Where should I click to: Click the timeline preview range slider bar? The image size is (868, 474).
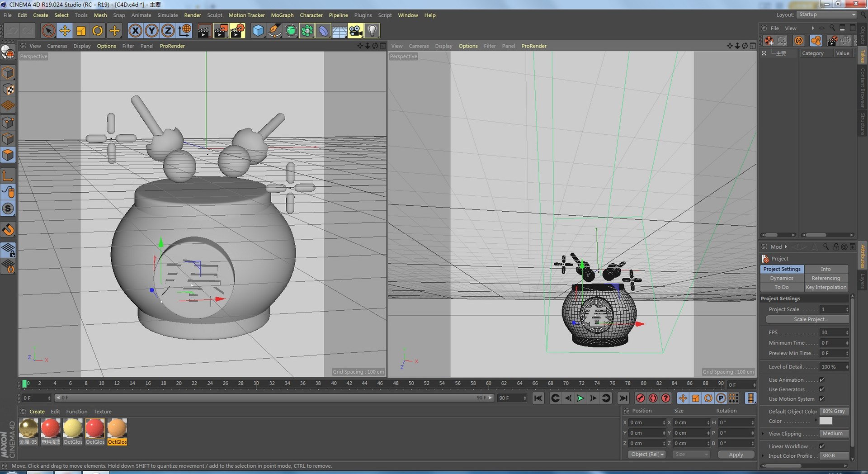coord(274,398)
